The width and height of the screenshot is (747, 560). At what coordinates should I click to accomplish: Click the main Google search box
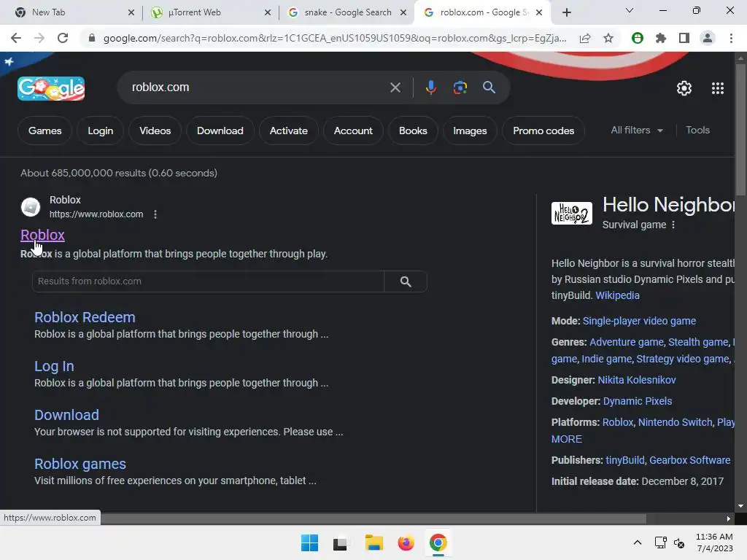pos(258,87)
